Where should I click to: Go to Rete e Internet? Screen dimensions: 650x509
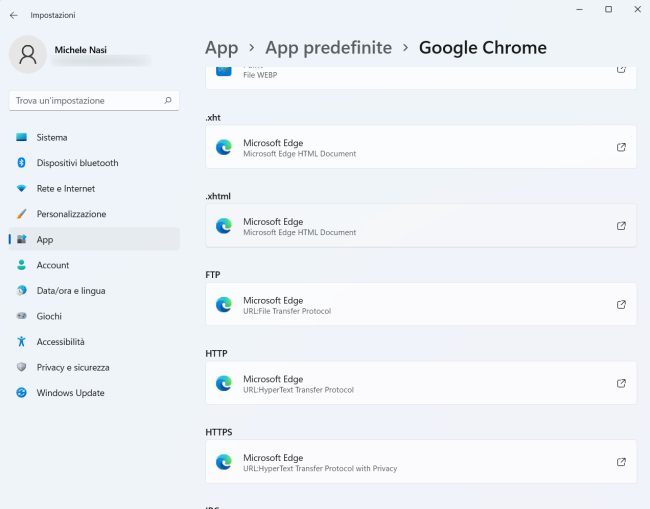94,189
